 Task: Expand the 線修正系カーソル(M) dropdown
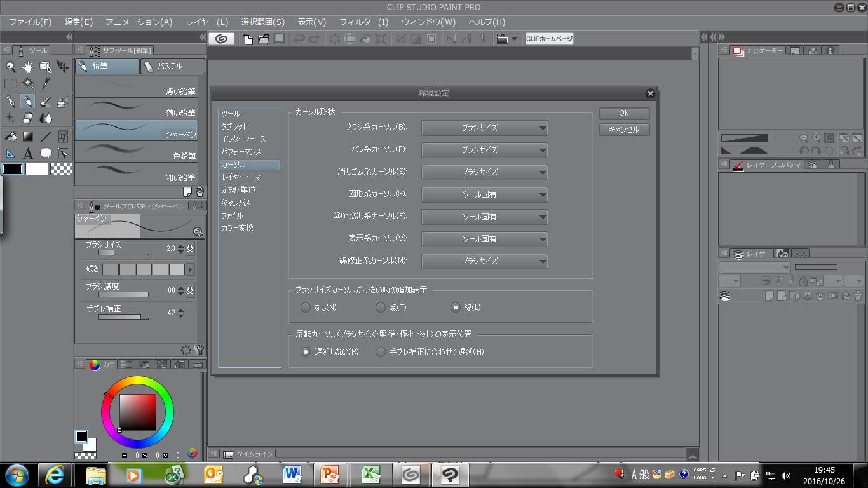click(x=484, y=261)
